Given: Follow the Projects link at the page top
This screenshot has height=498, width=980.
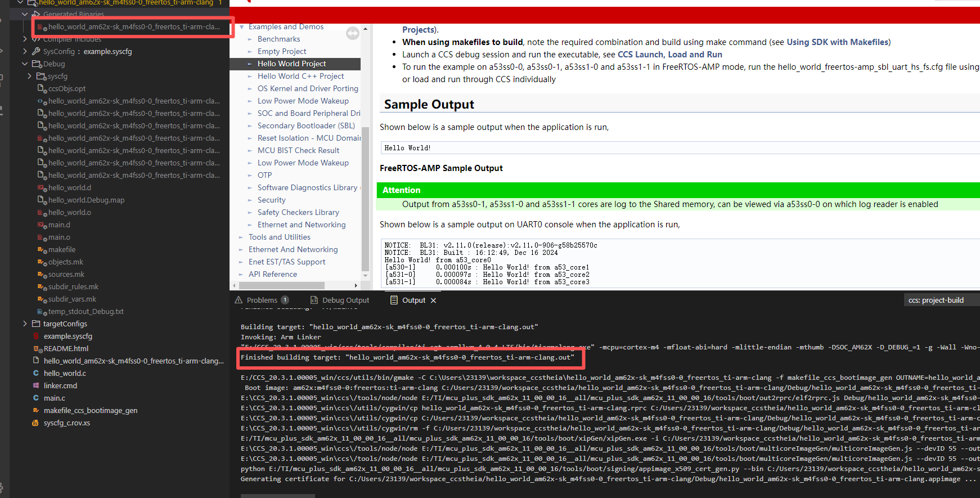Looking at the screenshot, I should pos(419,30).
